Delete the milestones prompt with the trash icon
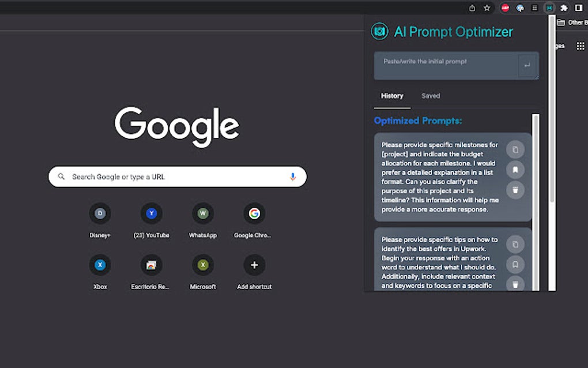The height and width of the screenshot is (368, 588). point(515,190)
